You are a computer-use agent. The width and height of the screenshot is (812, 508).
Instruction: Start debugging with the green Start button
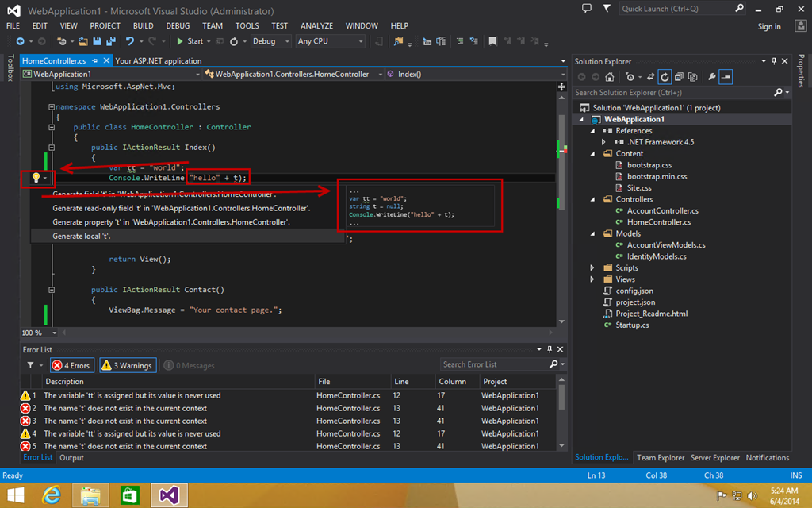[x=190, y=41]
